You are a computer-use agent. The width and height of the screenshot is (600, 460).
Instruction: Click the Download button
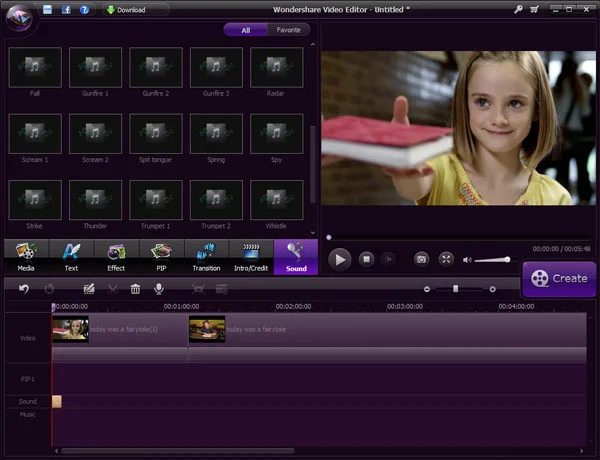click(x=125, y=9)
